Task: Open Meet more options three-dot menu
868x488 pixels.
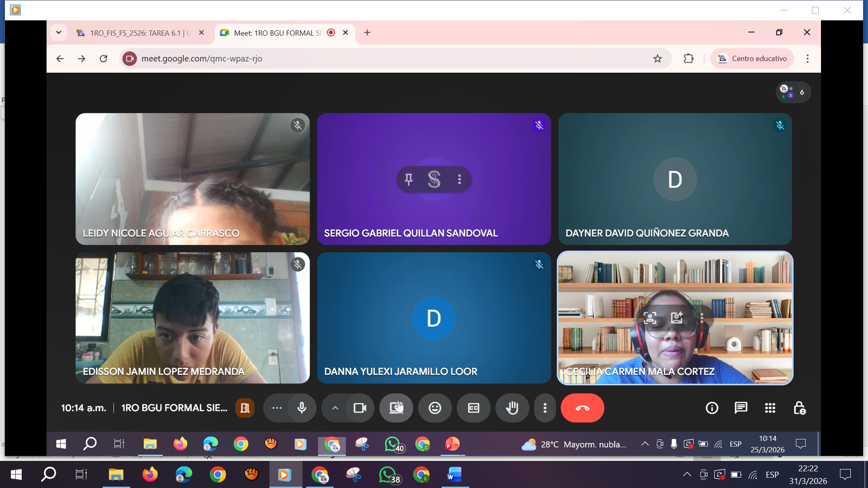Action: click(x=545, y=408)
